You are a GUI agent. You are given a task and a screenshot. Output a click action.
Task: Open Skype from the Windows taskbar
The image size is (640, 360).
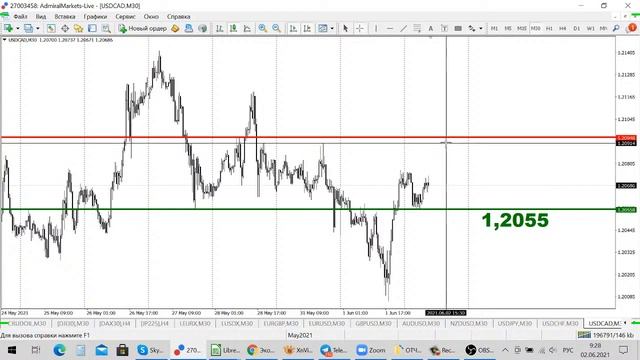150,350
